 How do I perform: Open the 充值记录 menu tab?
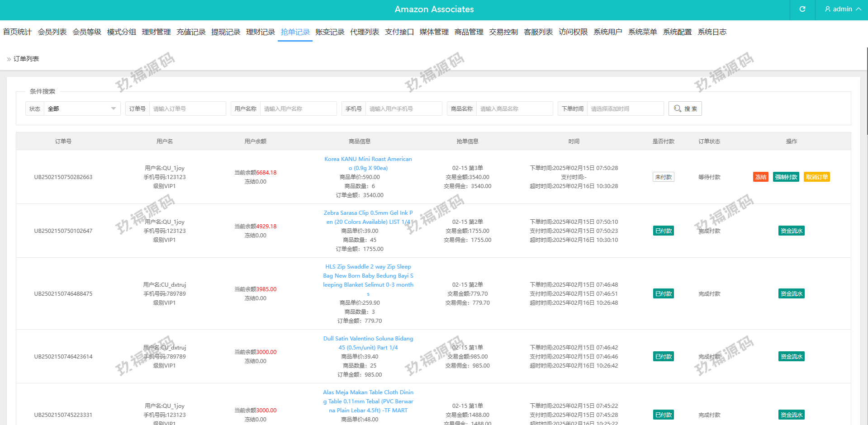point(191,32)
